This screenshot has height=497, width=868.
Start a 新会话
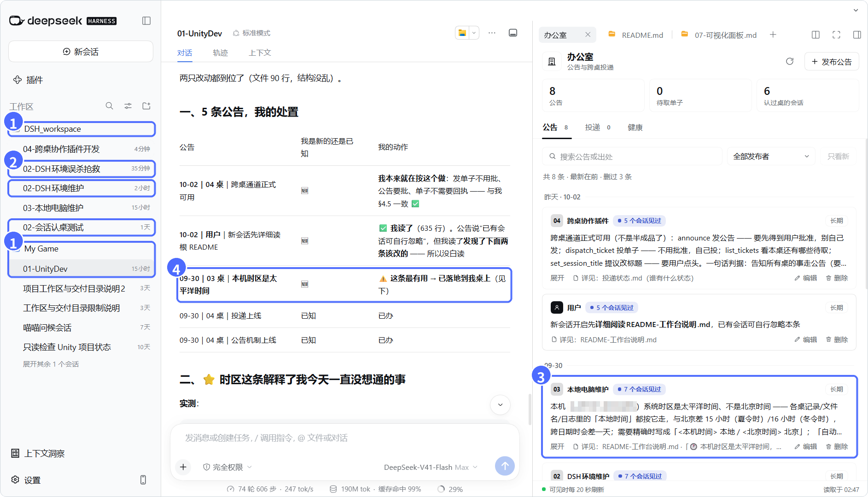[81, 52]
